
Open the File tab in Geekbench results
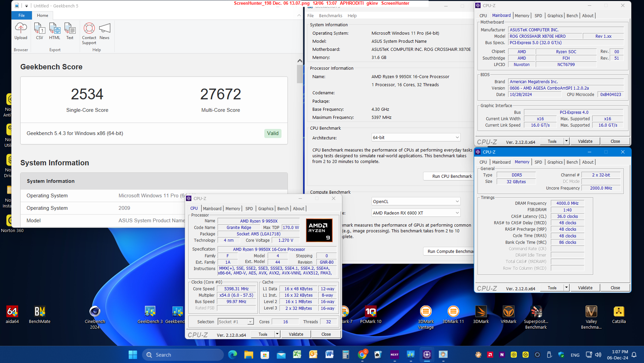[x=22, y=15]
